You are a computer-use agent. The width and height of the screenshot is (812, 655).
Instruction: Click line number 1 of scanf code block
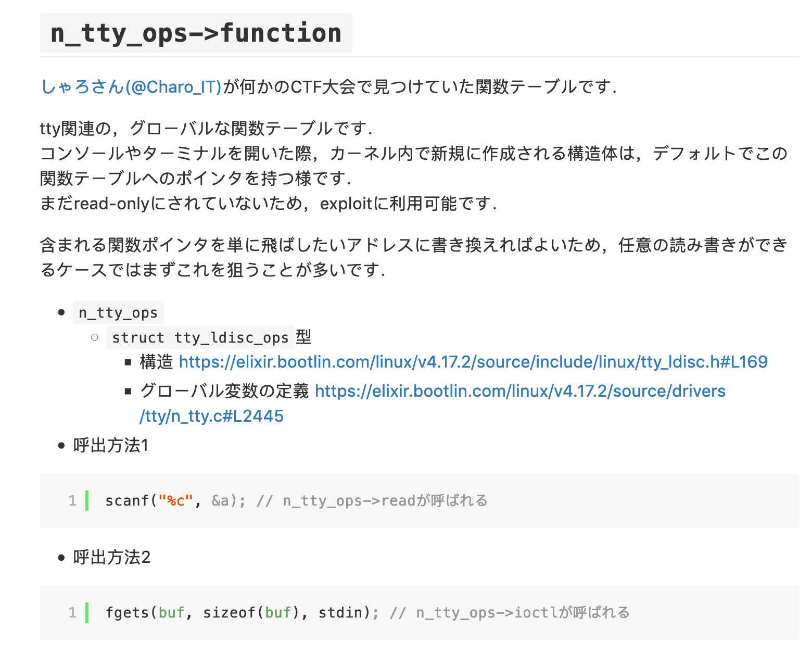click(x=72, y=501)
